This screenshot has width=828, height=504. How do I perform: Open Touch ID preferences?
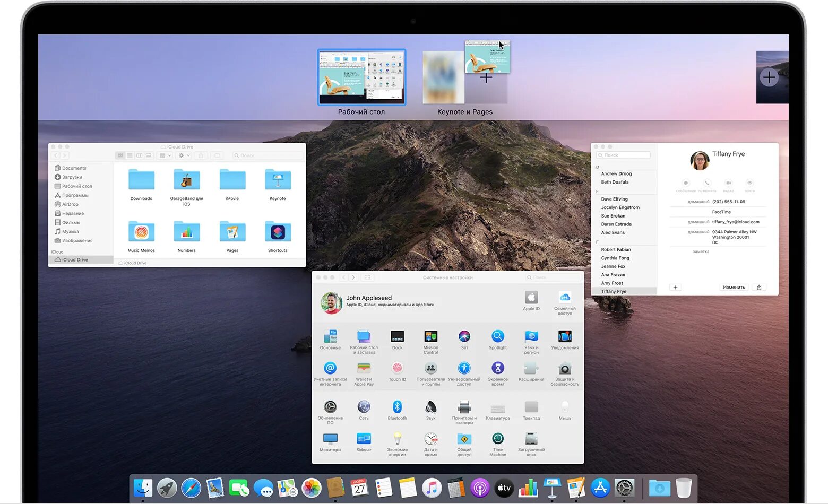pyautogui.click(x=397, y=371)
